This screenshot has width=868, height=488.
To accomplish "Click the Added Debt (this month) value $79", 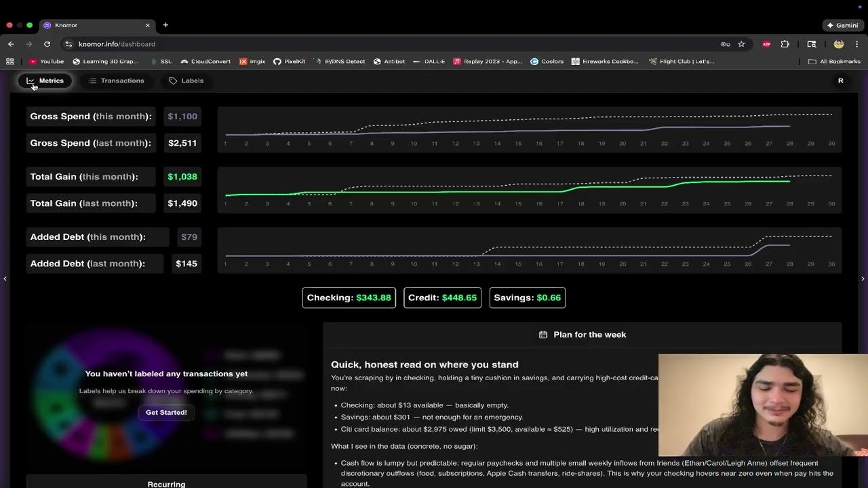I will tap(189, 237).
